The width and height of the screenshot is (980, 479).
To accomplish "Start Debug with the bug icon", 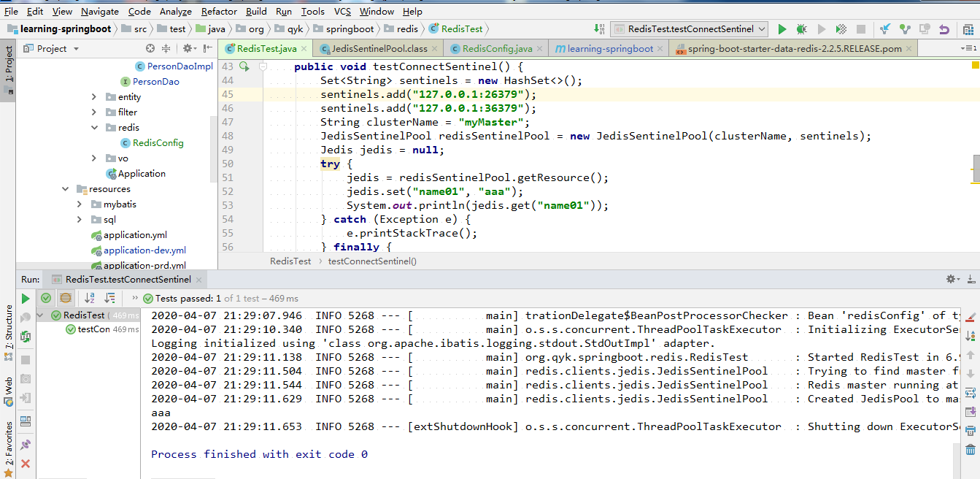I will pyautogui.click(x=801, y=29).
